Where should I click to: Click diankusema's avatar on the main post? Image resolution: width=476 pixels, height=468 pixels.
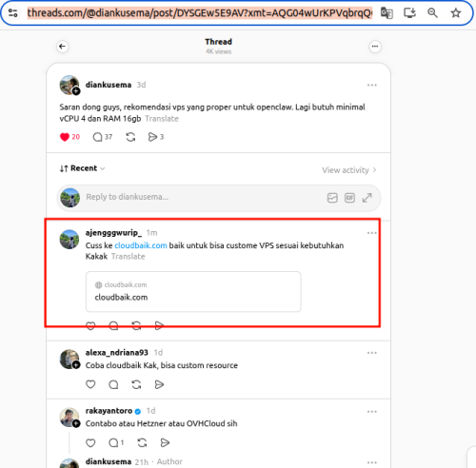click(69, 85)
